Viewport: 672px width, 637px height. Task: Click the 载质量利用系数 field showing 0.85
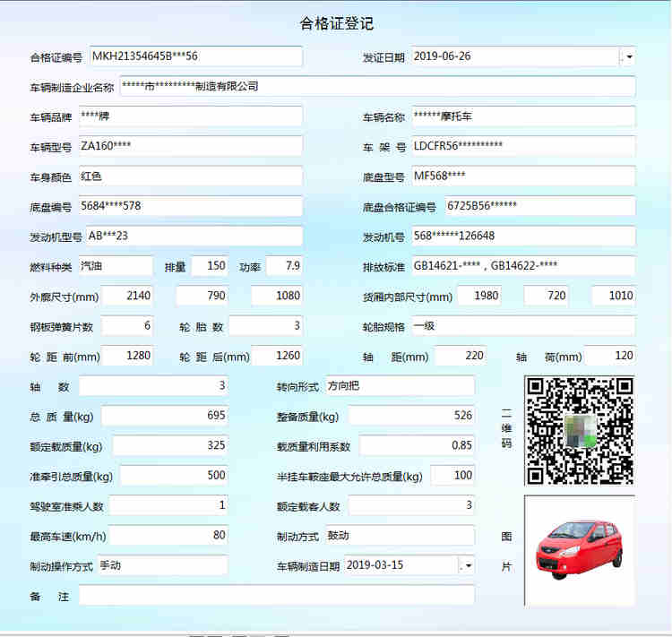point(417,446)
